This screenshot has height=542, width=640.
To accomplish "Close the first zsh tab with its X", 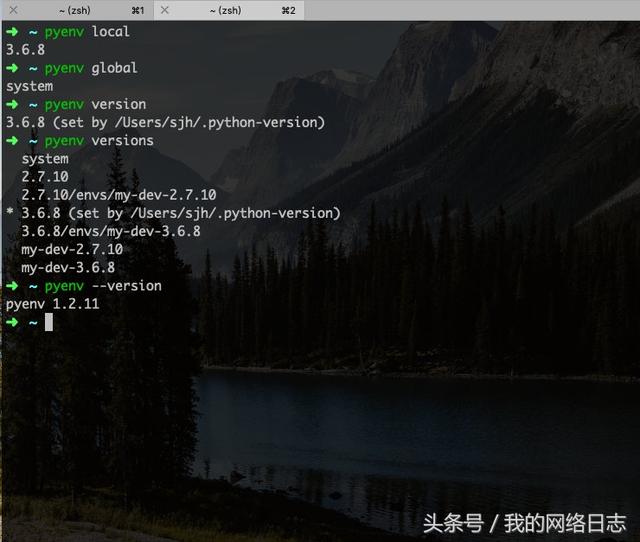I will click(x=13, y=10).
